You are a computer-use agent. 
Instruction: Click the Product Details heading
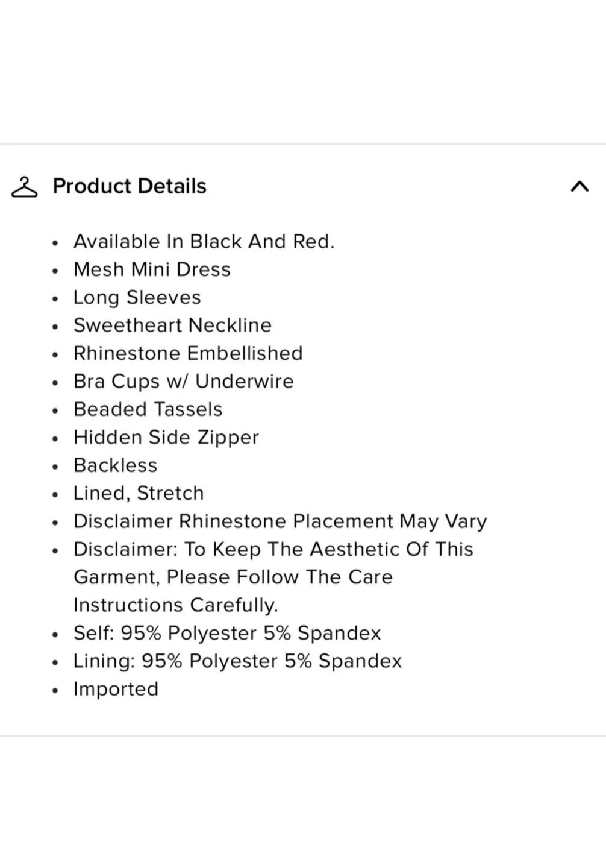click(130, 186)
